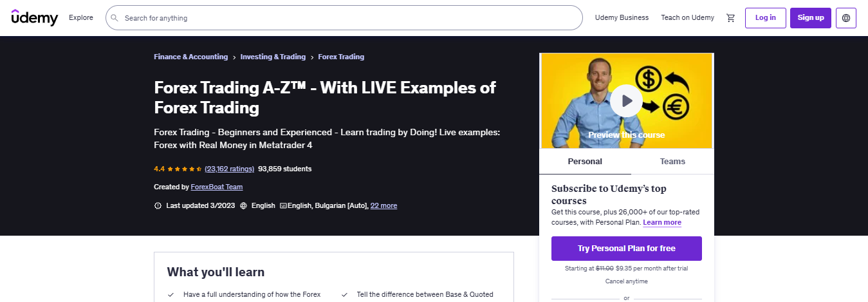This screenshot has width=868, height=302.
Task: Open the Explore menu
Action: point(81,18)
